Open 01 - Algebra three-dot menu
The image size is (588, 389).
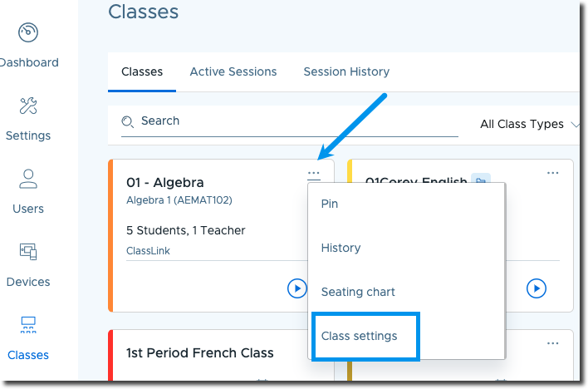click(313, 174)
